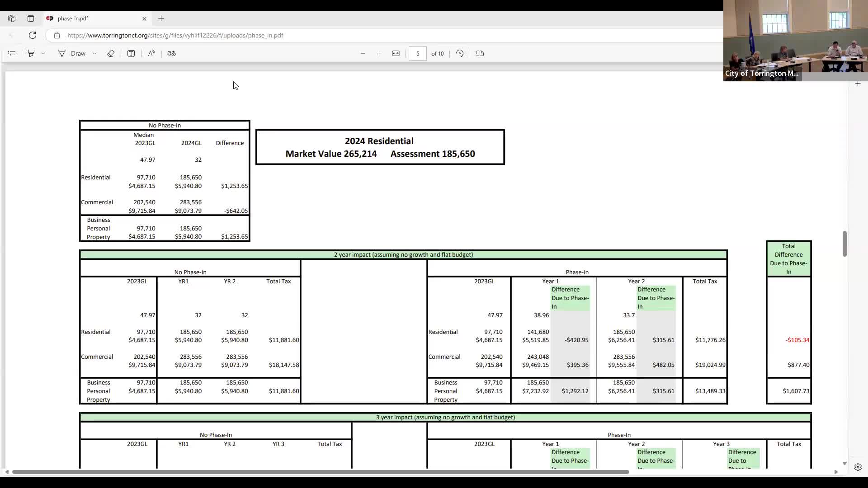
Task: Expand highlight color options dropdown
Action: pos(43,53)
